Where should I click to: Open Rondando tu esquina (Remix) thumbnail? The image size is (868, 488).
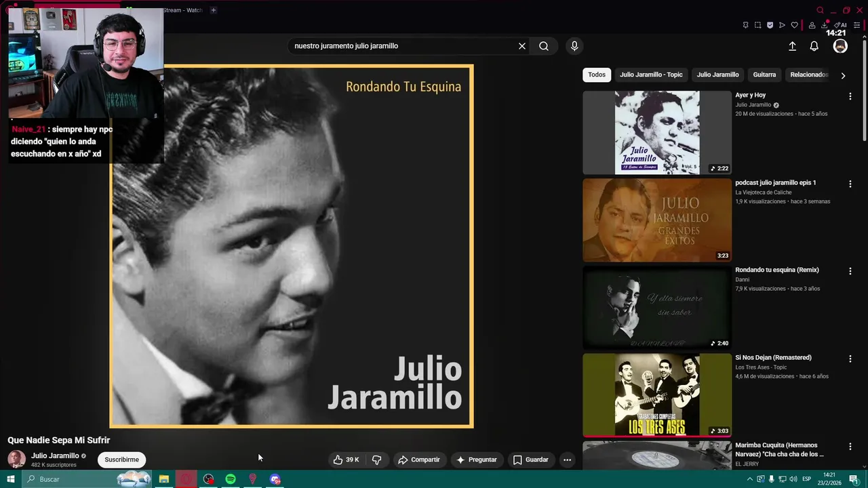657,308
